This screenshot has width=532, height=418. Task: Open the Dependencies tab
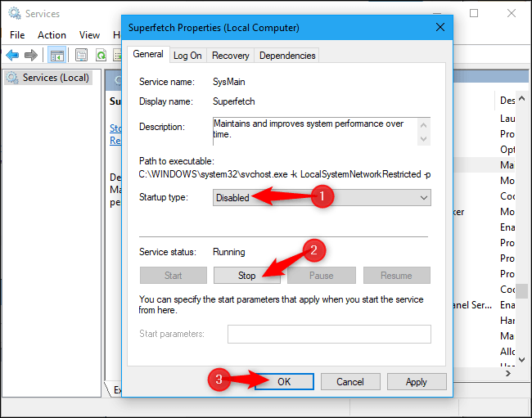point(287,56)
